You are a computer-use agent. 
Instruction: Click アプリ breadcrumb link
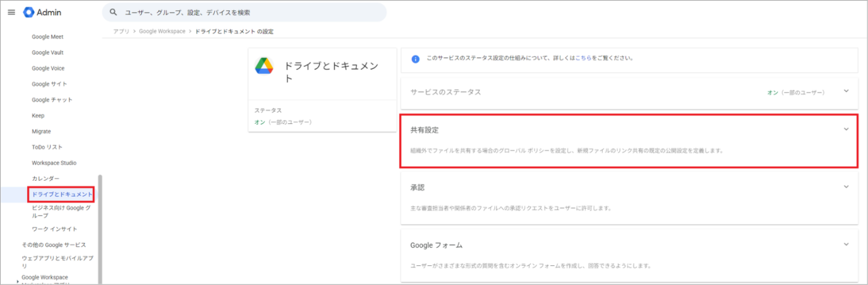tap(121, 31)
